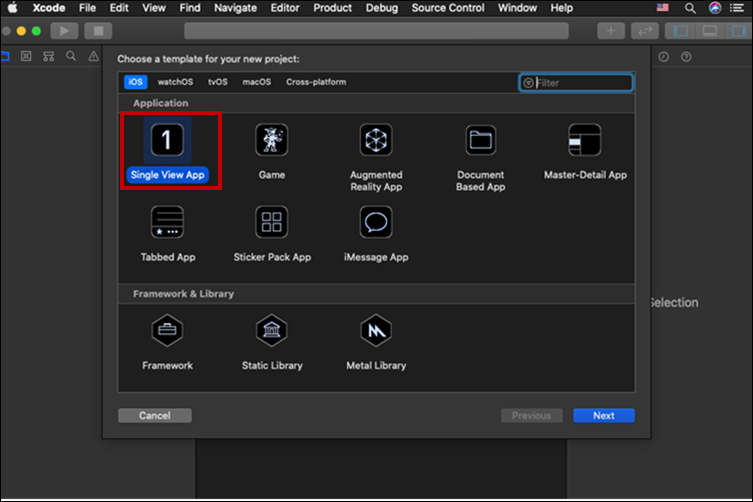Viewport: 753px width, 502px height.
Task: Open the Product menu
Action: [x=332, y=8]
